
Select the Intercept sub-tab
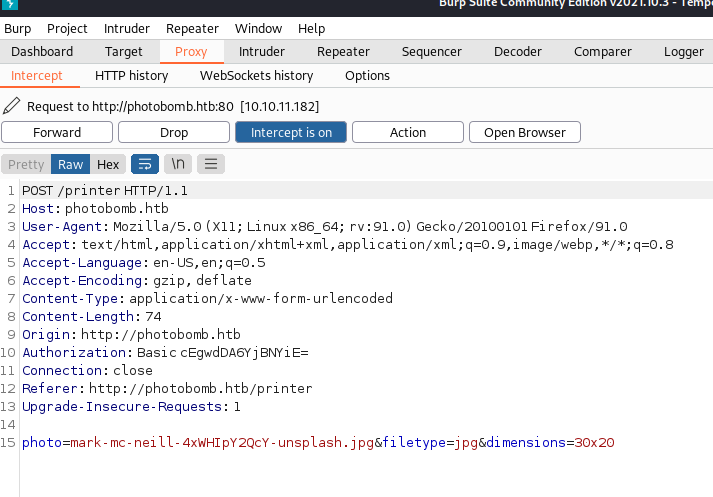(x=37, y=75)
